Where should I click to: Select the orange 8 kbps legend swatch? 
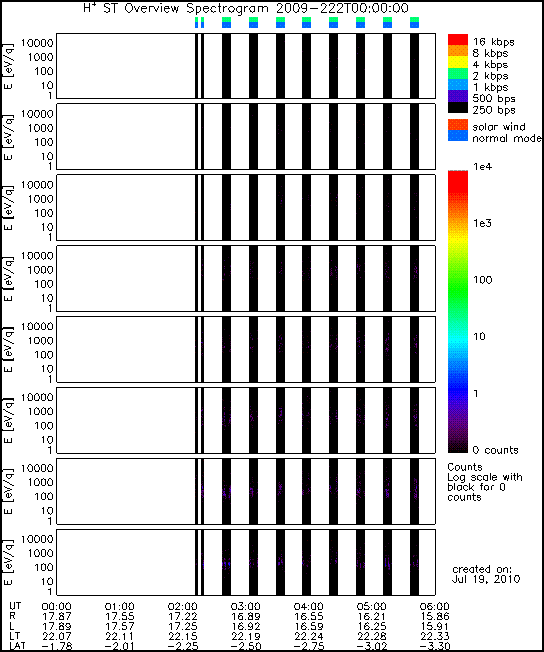(x=457, y=51)
